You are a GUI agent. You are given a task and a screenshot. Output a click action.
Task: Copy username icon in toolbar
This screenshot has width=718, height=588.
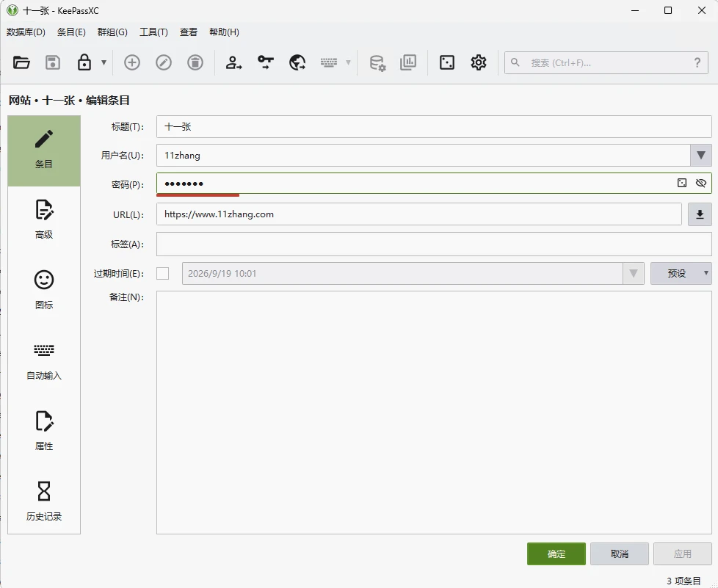[x=233, y=62]
